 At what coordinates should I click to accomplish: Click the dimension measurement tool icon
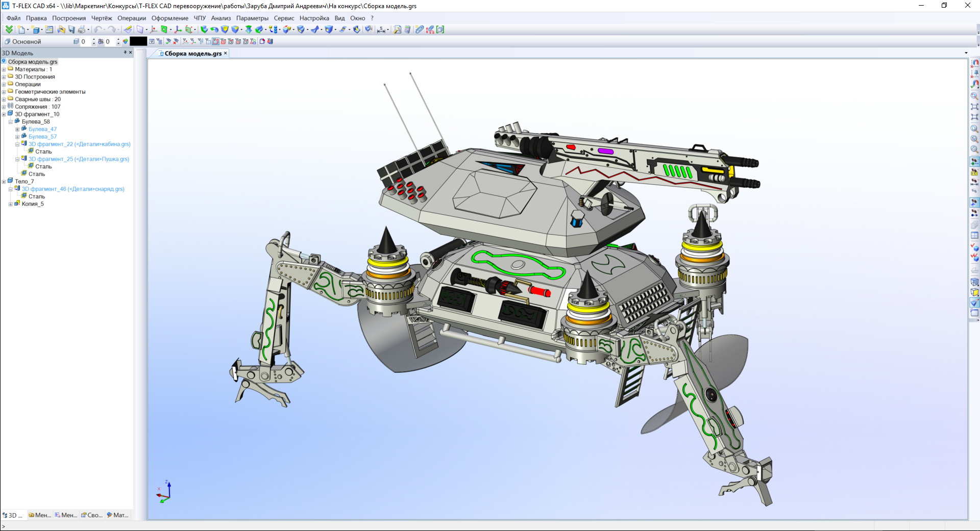point(381,30)
